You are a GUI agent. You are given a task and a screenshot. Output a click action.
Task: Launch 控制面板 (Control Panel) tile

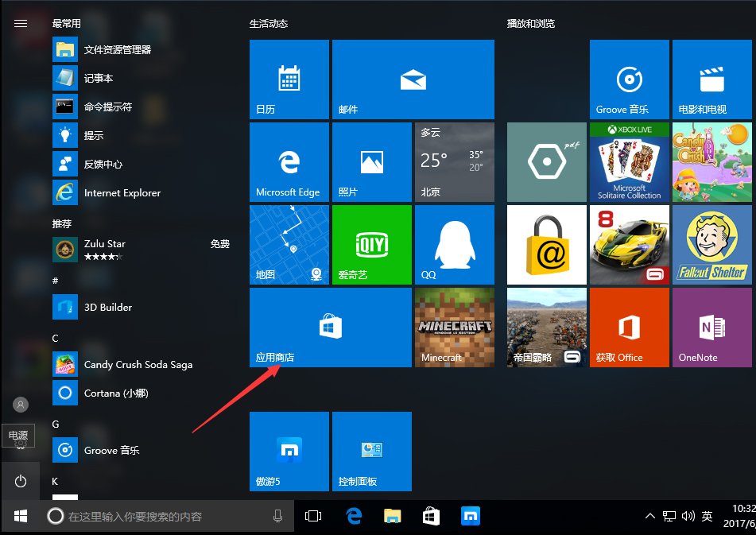(x=371, y=451)
